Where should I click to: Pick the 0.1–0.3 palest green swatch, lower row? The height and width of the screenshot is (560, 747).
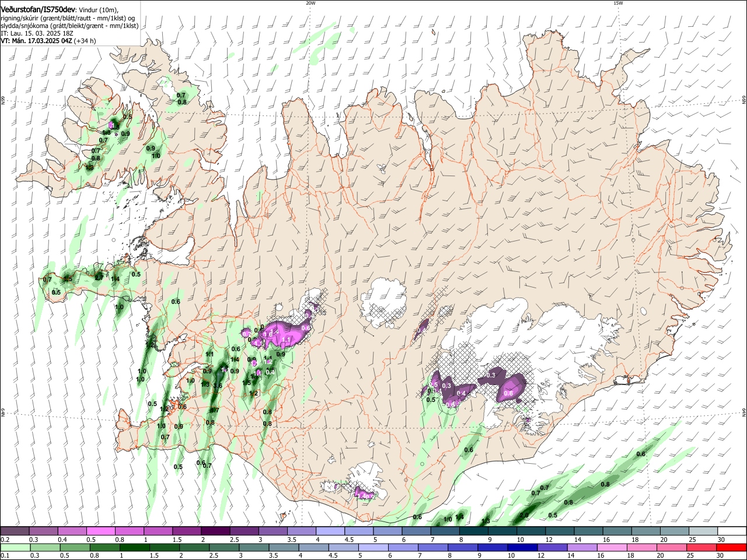coord(15,547)
